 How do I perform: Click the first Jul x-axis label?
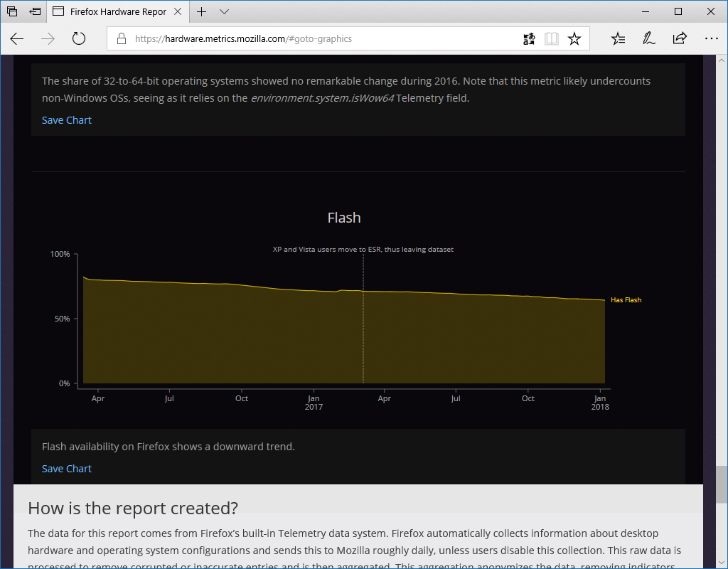[169, 398]
